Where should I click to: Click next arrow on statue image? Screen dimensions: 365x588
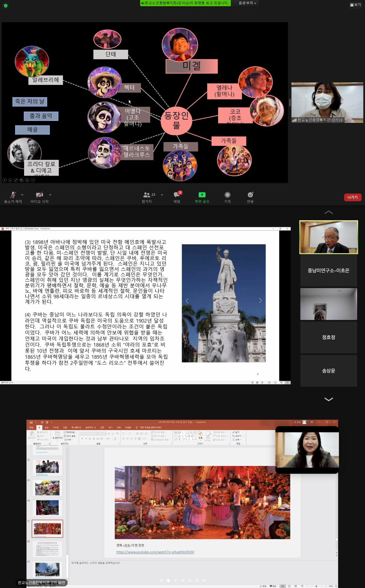coord(260,301)
